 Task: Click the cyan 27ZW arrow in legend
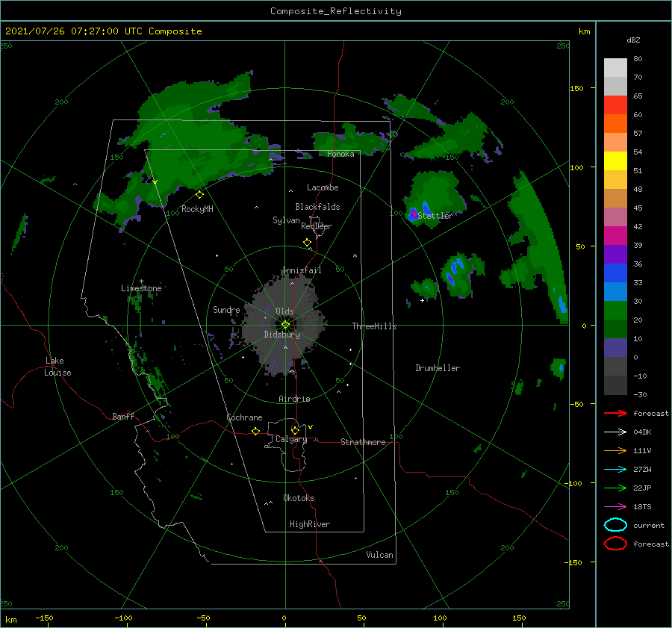tap(615, 470)
